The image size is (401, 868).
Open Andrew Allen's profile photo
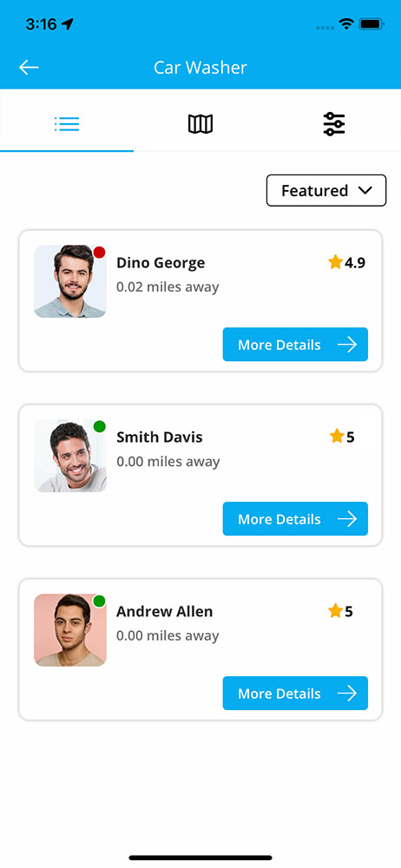click(x=69, y=630)
